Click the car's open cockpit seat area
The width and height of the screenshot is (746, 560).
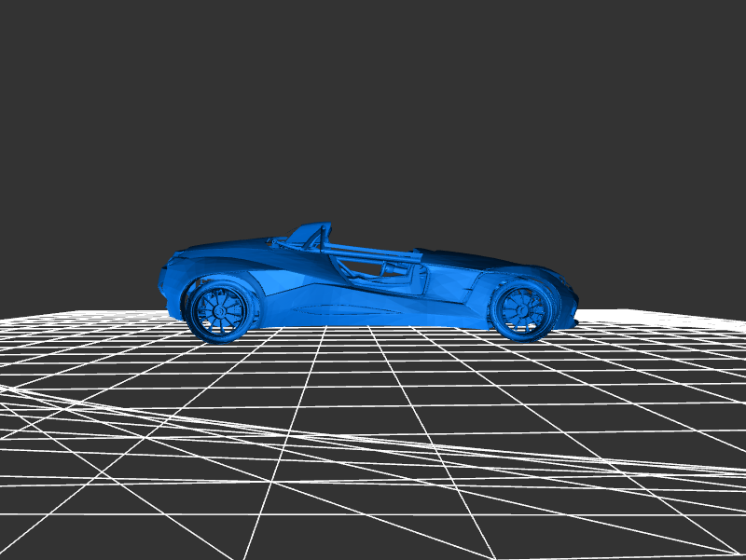coord(373,268)
